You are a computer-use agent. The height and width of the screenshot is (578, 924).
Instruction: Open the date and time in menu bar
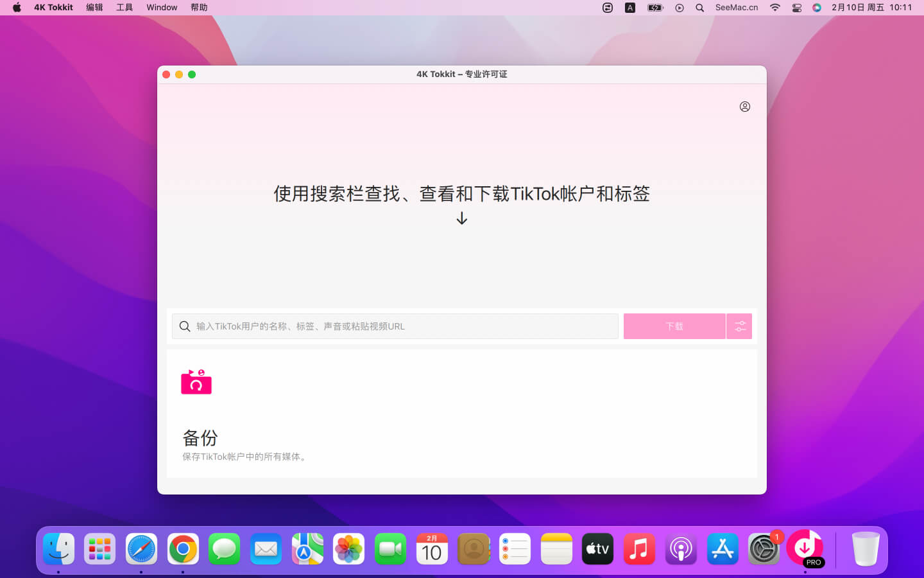tap(871, 8)
